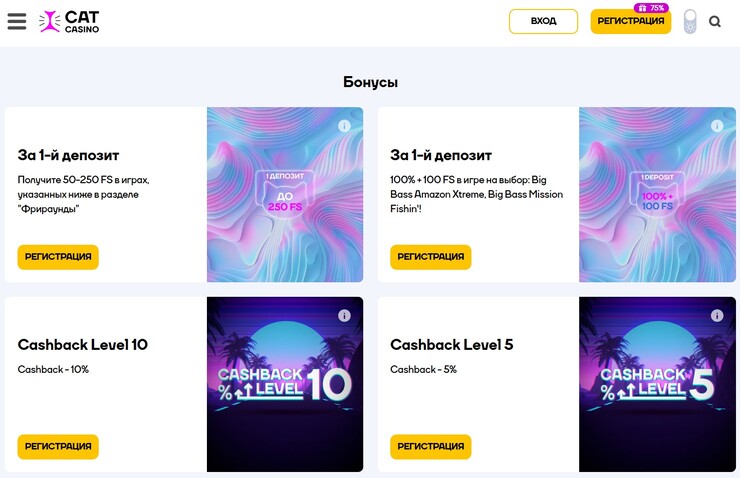Register for Cashback Level 5
The width and height of the screenshot is (740, 478).
430,447
